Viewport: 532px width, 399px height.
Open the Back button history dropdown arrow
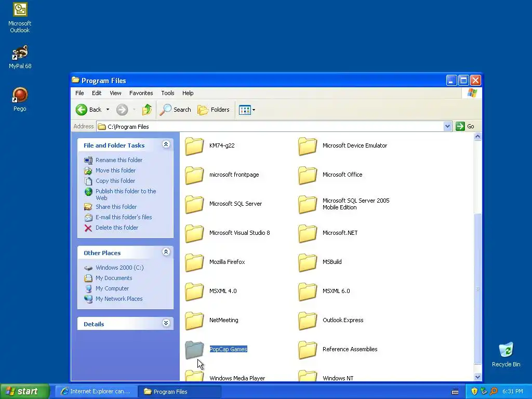[x=108, y=110]
